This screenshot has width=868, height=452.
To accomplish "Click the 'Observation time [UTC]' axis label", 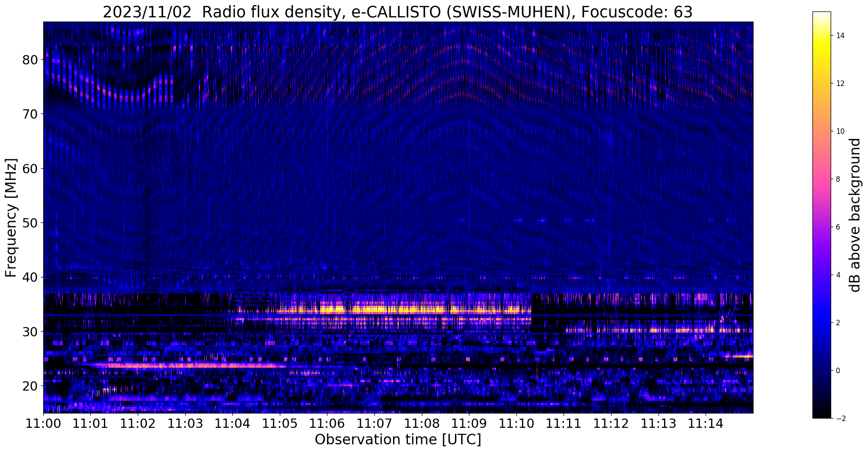I will pyautogui.click(x=398, y=439).
